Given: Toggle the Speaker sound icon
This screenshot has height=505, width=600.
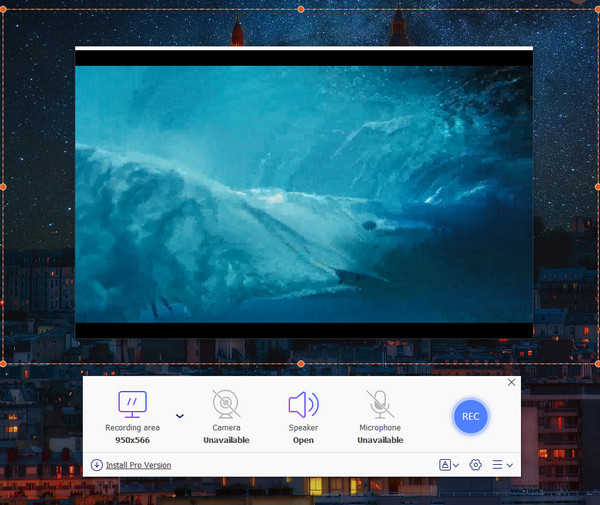Looking at the screenshot, I should [303, 404].
